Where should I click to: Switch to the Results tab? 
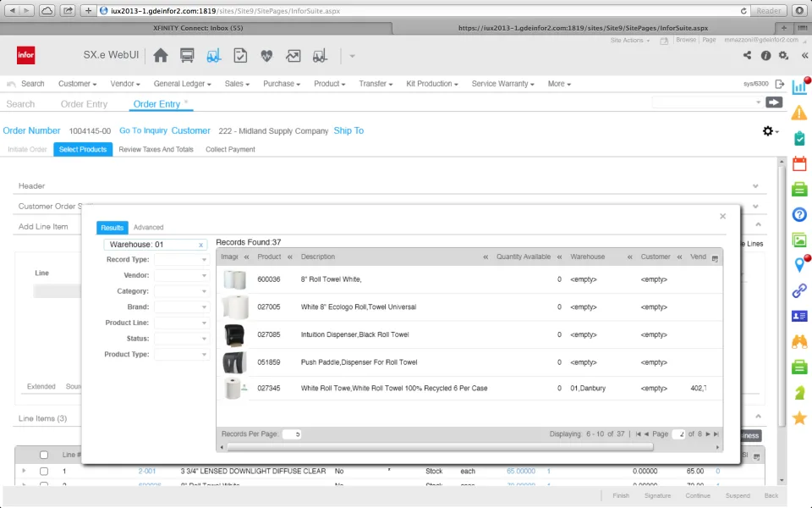(x=112, y=228)
